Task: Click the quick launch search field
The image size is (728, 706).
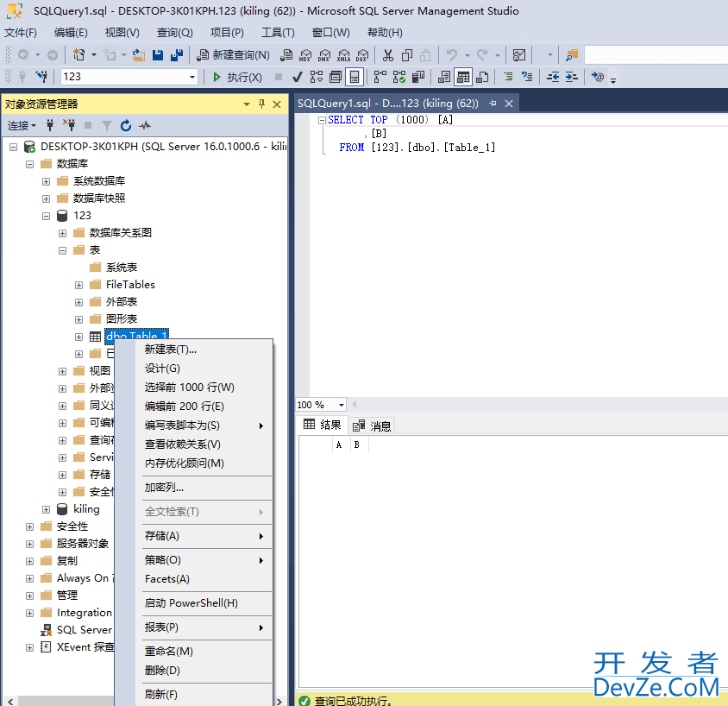Action: [x=656, y=55]
